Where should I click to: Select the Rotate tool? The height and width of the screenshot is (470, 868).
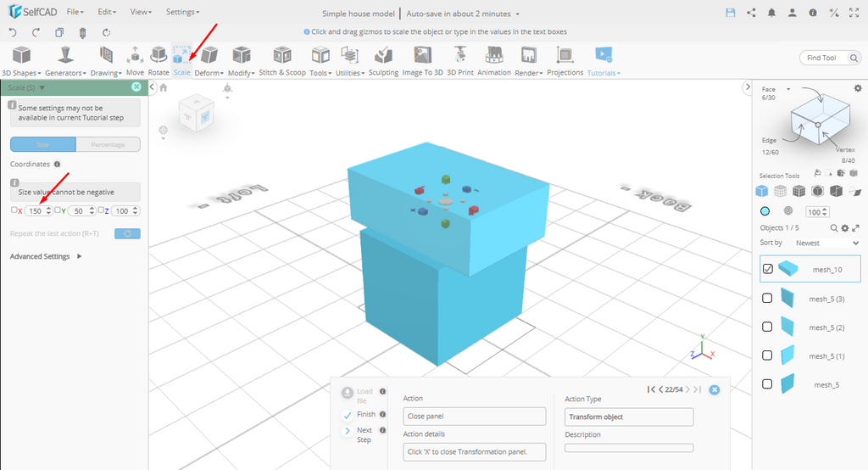[x=159, y=61]
